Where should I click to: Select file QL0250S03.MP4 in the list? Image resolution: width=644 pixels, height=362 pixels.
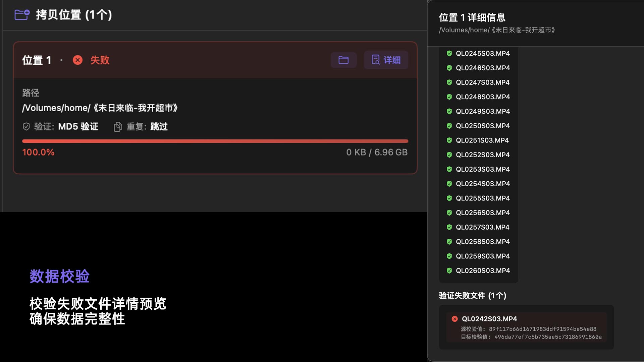[x=482, y=126]
